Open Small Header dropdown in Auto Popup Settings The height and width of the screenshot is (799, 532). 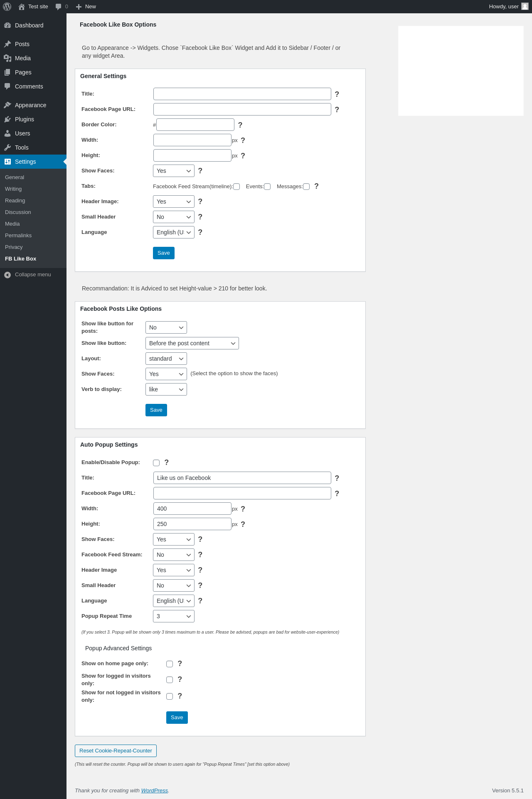click(x=174, y=585)
